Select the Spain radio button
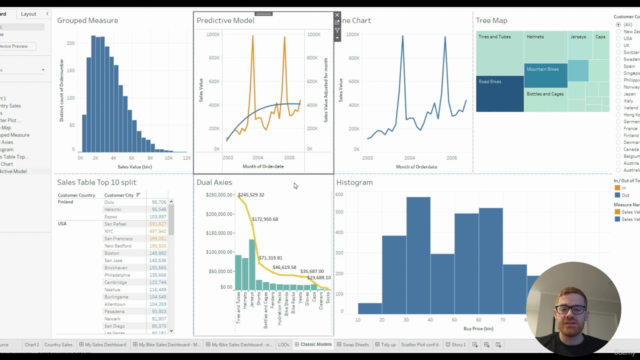Screen dimensions: 640x360 [618, 66]
